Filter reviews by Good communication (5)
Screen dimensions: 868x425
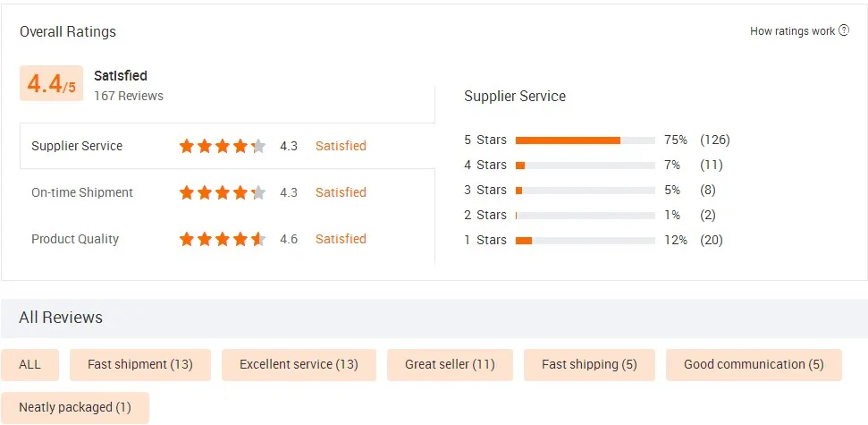754,364
